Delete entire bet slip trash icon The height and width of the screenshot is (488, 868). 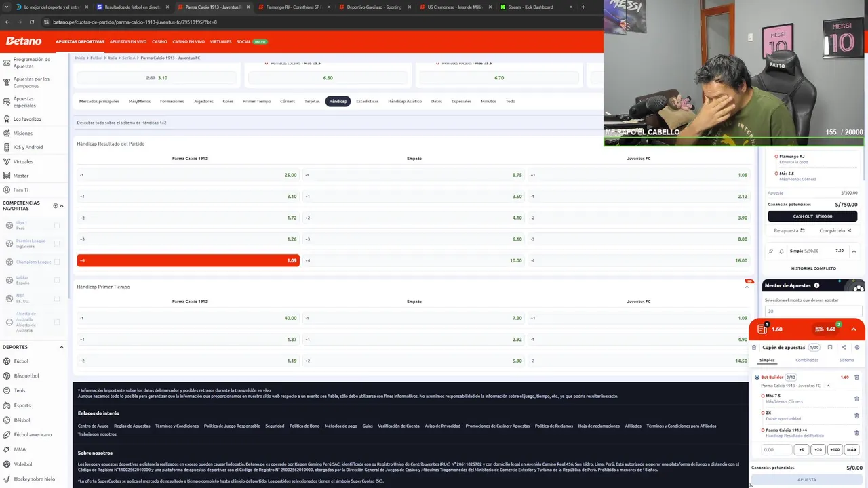754,348
